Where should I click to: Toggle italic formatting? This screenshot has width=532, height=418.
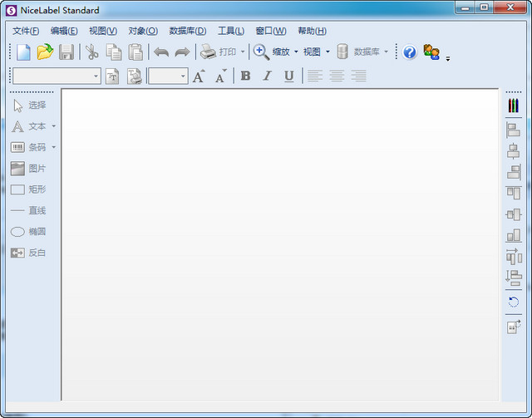click(x=268, y=76)
